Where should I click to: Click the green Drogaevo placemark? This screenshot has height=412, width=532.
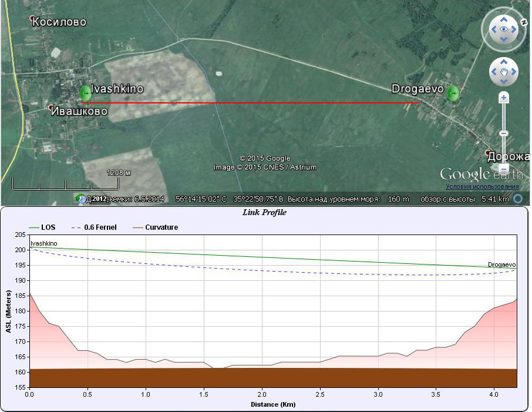pyautogui.click(x=453, y=93)
